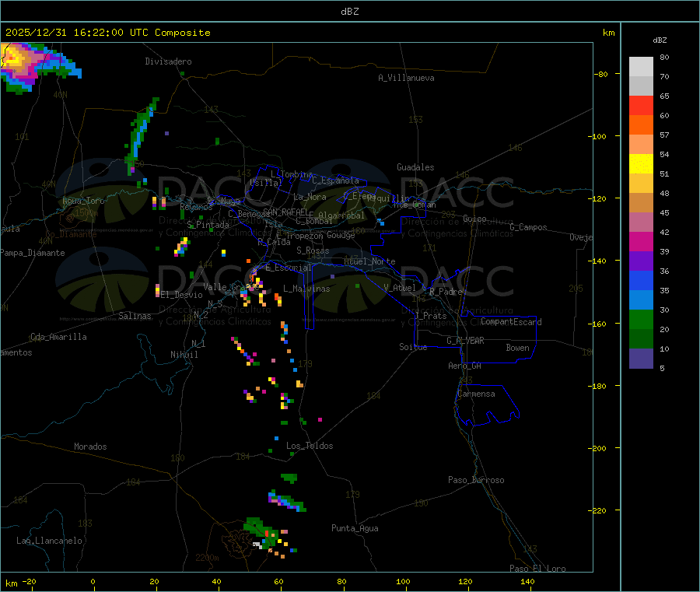Pick the purple 36–39 dBZ legend swatch

pyautogui.click(x=641, y=261)
